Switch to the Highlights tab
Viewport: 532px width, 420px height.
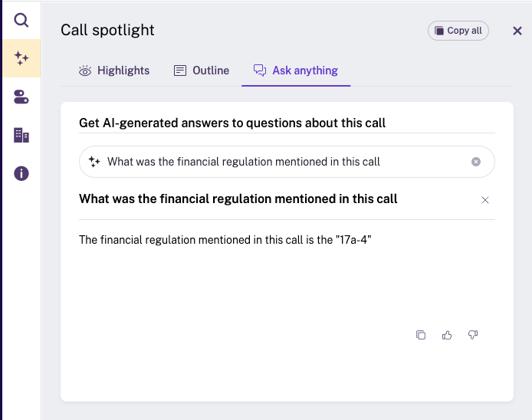point(114,71)
